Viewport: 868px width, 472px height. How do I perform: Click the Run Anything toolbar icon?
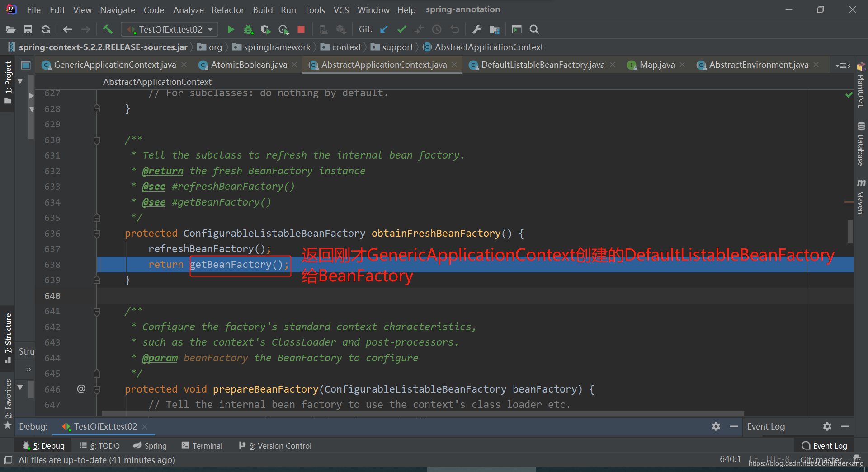click(517, 30)
